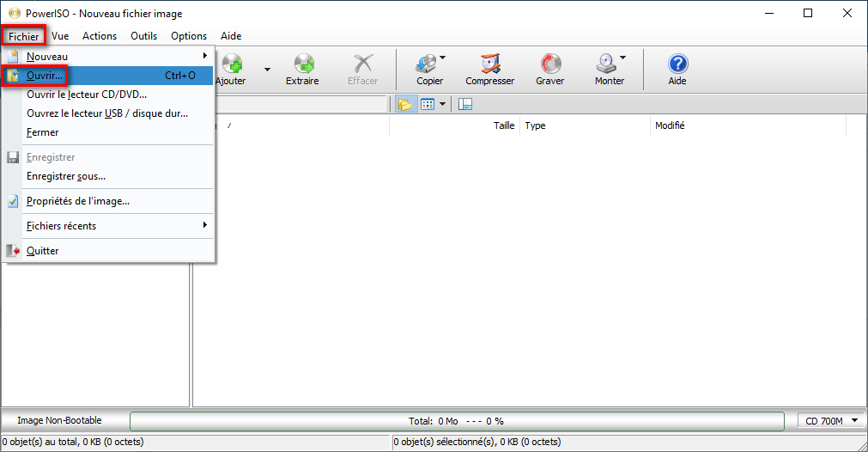Expand the Nouveau submenu
868x452 pixels.
coord(118,57)
